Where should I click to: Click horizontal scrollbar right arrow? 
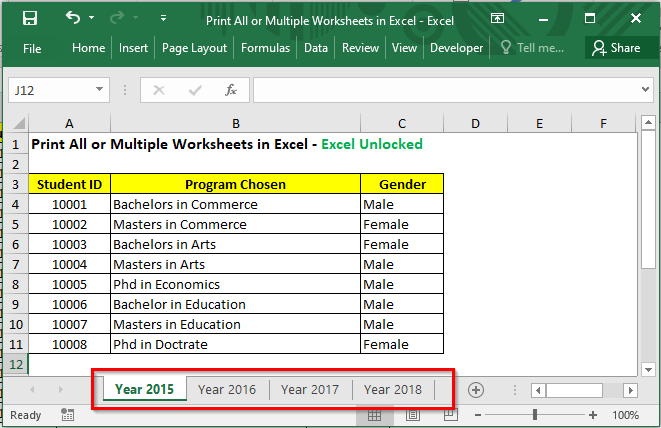pyautogui.click(x=630, y=390)
